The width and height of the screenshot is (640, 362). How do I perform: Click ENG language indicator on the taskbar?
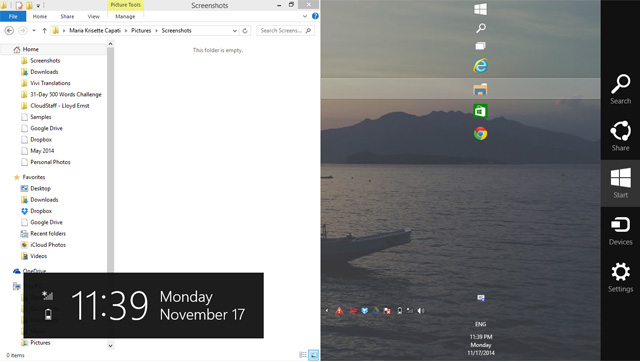coord(481,324)
